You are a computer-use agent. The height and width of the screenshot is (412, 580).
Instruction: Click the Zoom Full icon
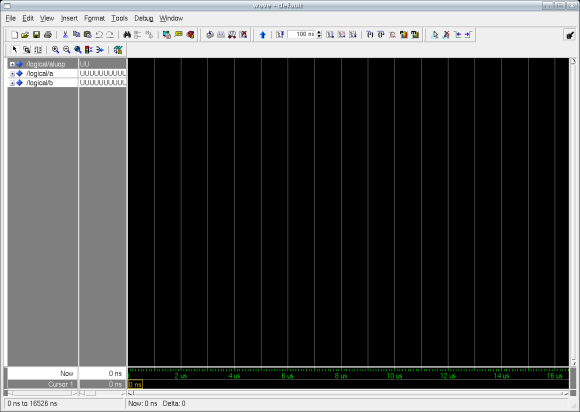coord(78,50)
